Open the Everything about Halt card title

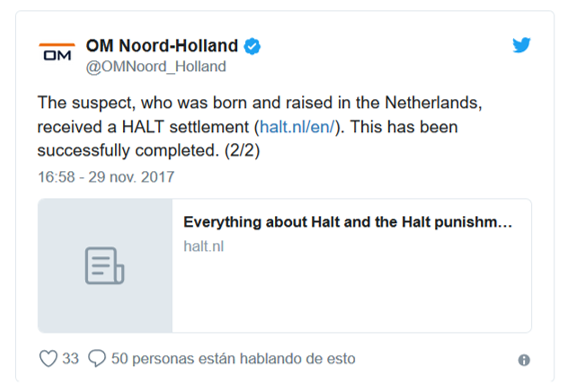coord(348,222)
